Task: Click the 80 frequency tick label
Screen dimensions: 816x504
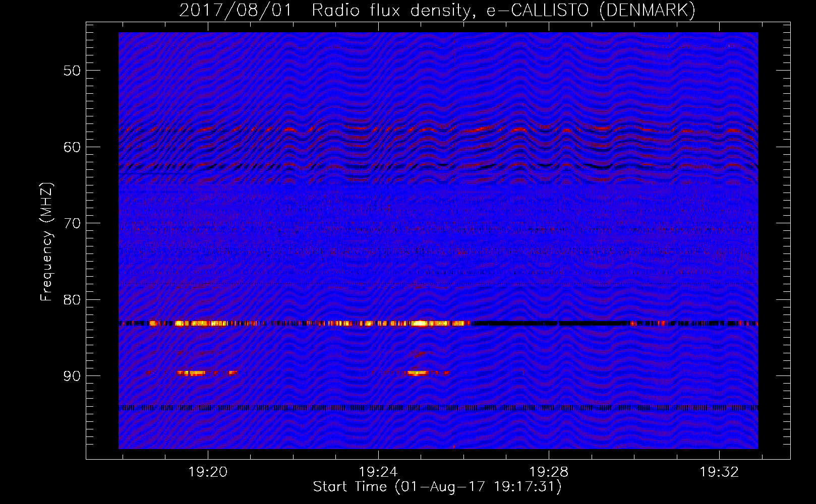Action: (72, 300)
